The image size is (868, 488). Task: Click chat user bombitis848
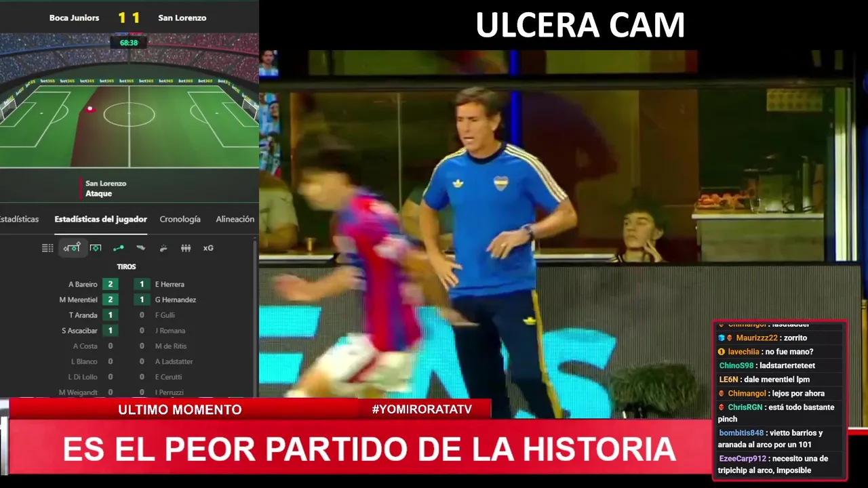pyautogui.click(x=741, y=432)
